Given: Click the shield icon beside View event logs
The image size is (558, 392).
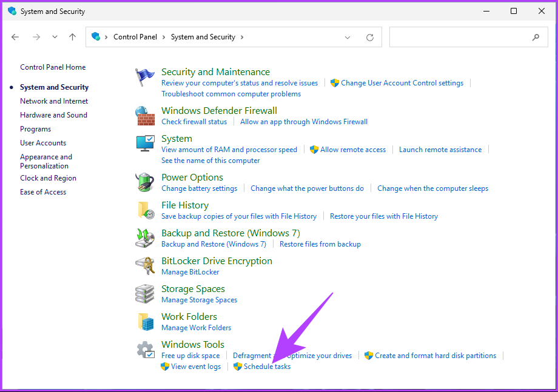Looking at the screenshot, I should point(165,367).
